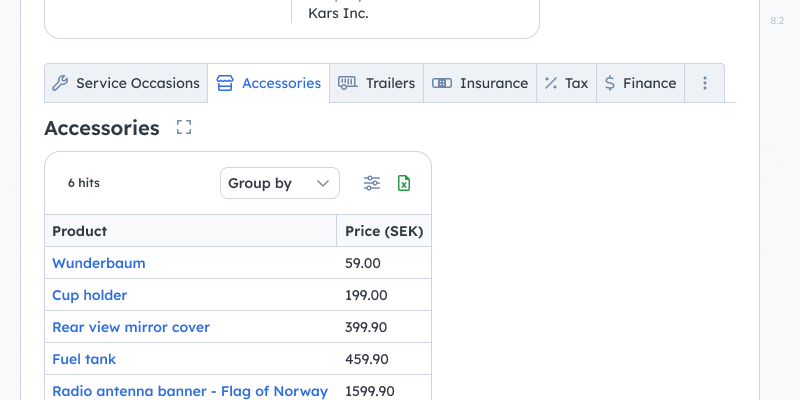
Task: Open the Service Occasions tab
Action: point(126,83)
